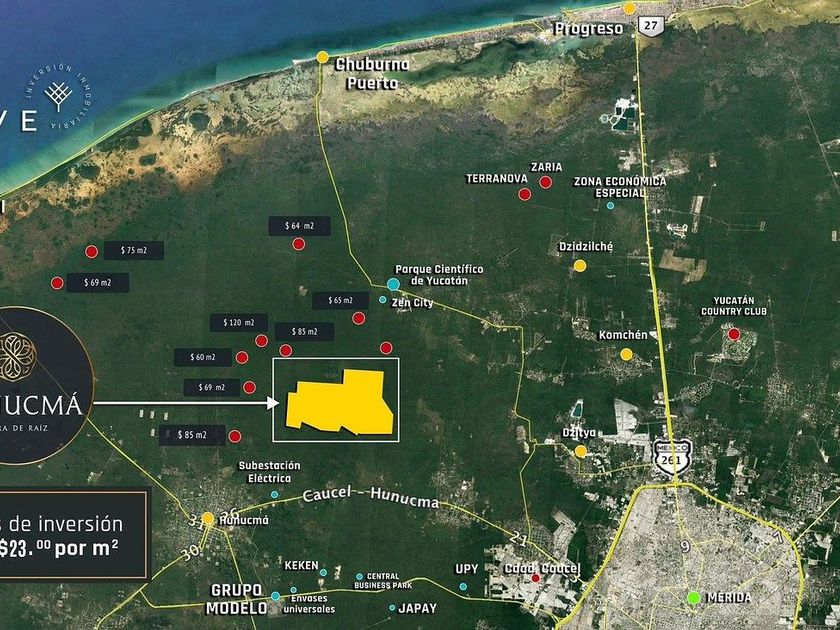Select the KEKEN label
Viewport: 840px width, 630px height.
[x=301, y=565]
